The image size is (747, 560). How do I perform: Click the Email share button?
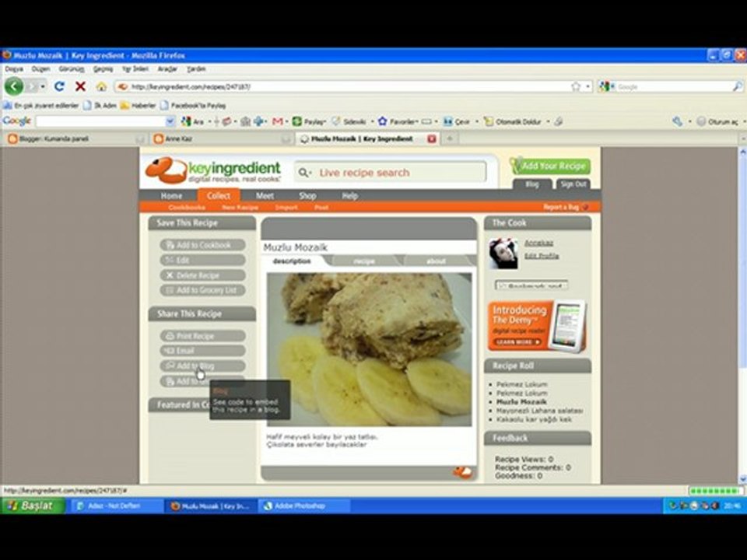tap(203, 351)
